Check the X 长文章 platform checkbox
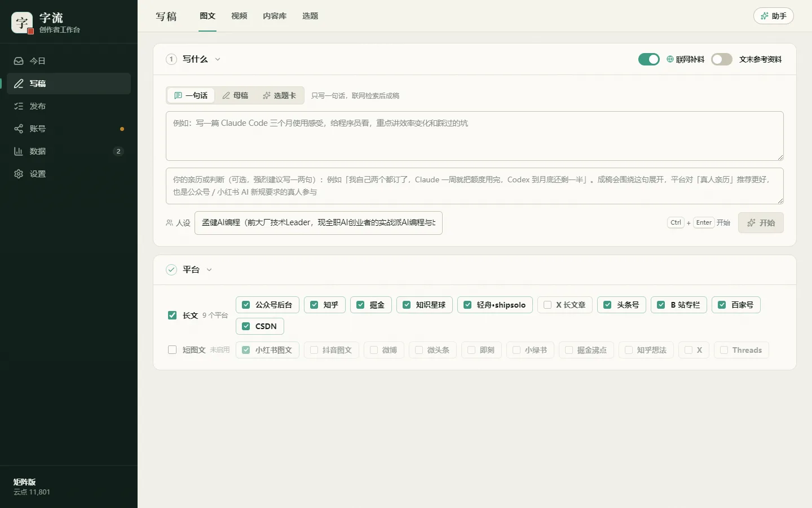This screenshot has height=508, width=812. (548, 305)
